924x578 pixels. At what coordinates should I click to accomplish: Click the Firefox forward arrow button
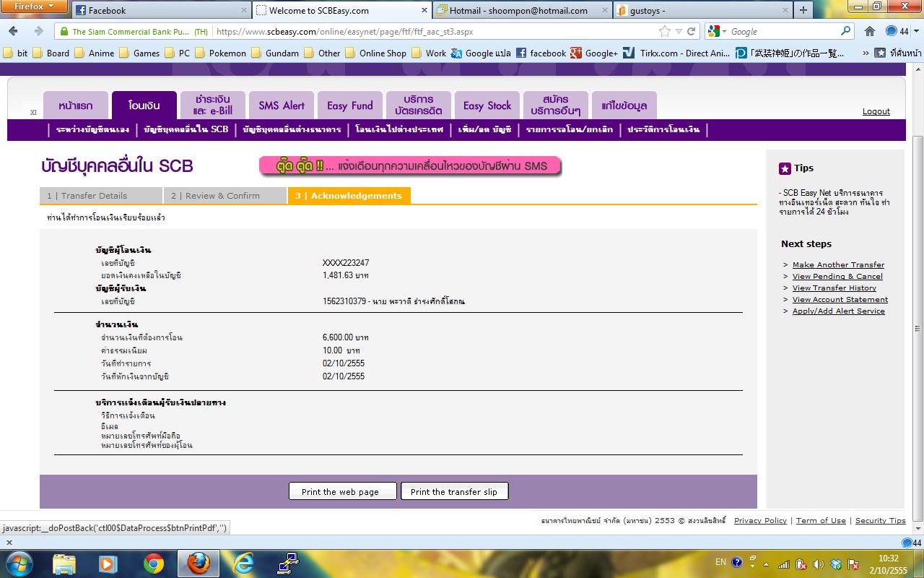[x=39, y=31]
